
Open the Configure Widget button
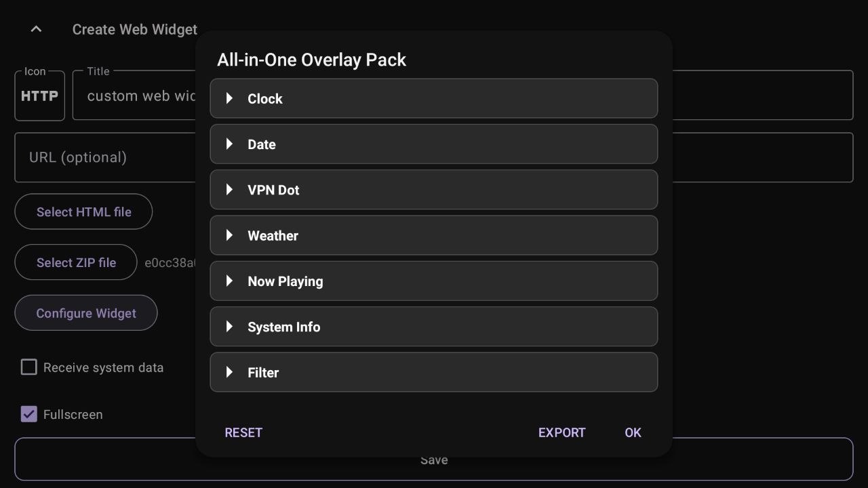(86, 313)
